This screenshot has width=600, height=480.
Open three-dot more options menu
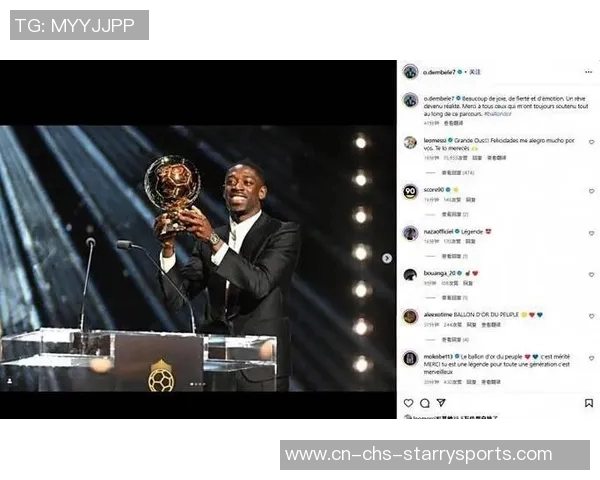point(588,72)
